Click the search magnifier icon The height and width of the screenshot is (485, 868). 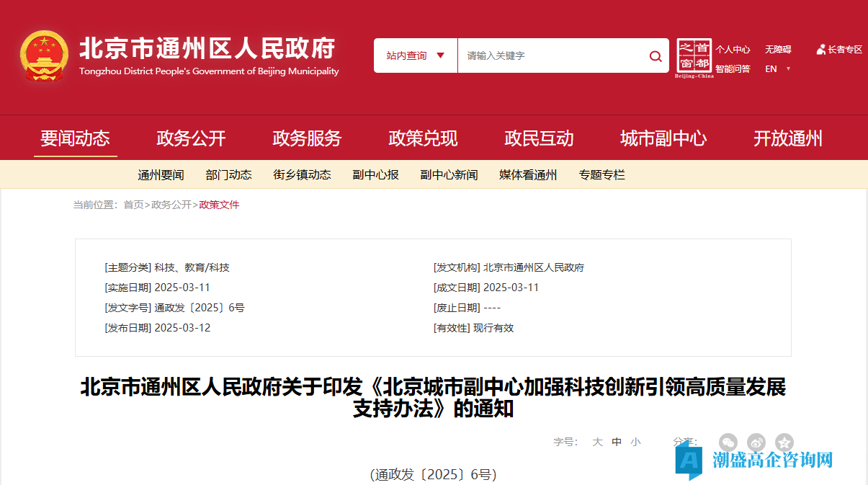tap(655, 56)
